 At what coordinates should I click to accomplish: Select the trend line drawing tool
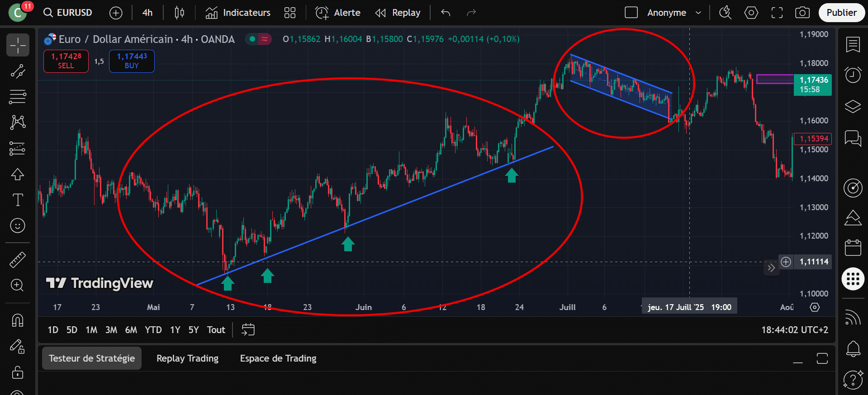tap(18, 71)
